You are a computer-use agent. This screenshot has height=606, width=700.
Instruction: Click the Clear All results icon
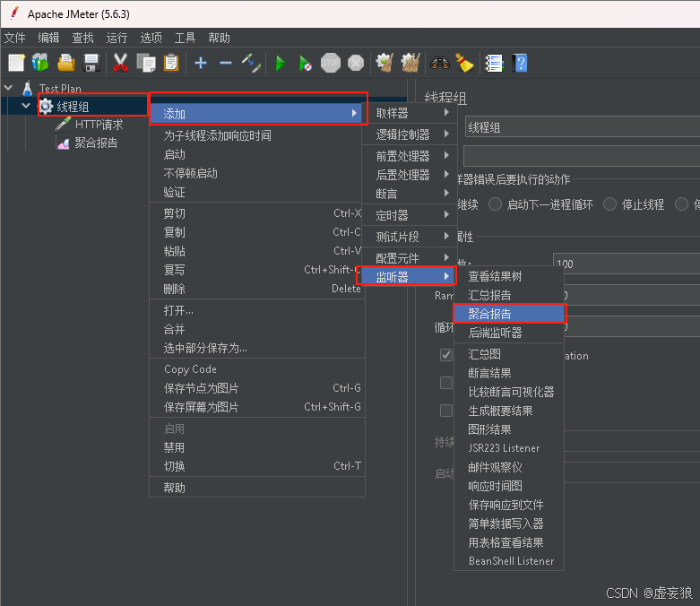tap(410, 63)
